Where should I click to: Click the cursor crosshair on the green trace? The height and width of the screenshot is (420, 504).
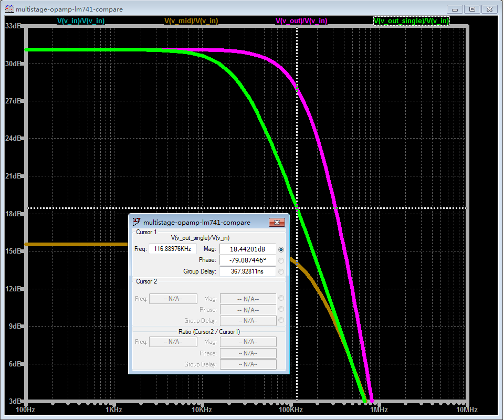pos(298,208)
